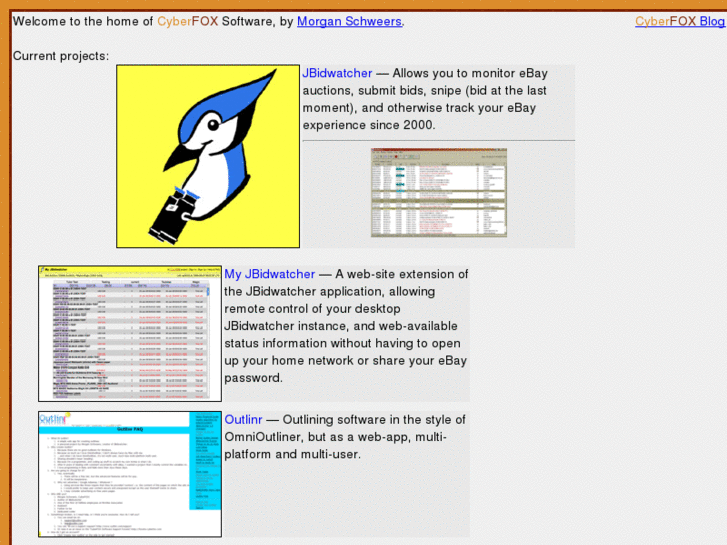727x545 pixels.
Task: Open the My JBidwatcher website screenshot thumbnail
Action: pos(130,333)
